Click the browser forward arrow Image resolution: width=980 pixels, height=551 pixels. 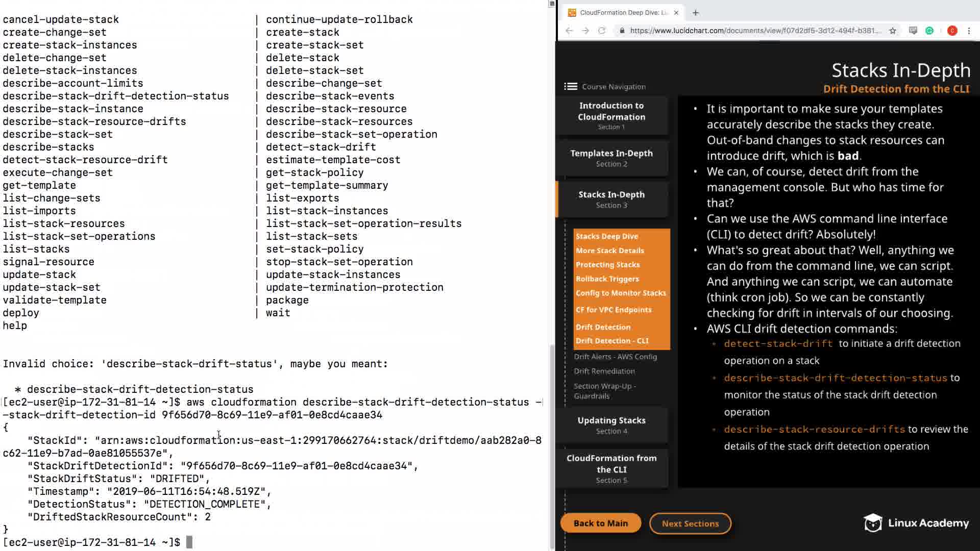pos(585,31)
